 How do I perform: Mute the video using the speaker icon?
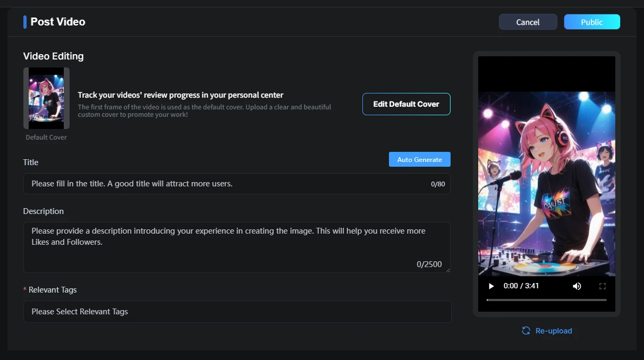pos(577,286)
